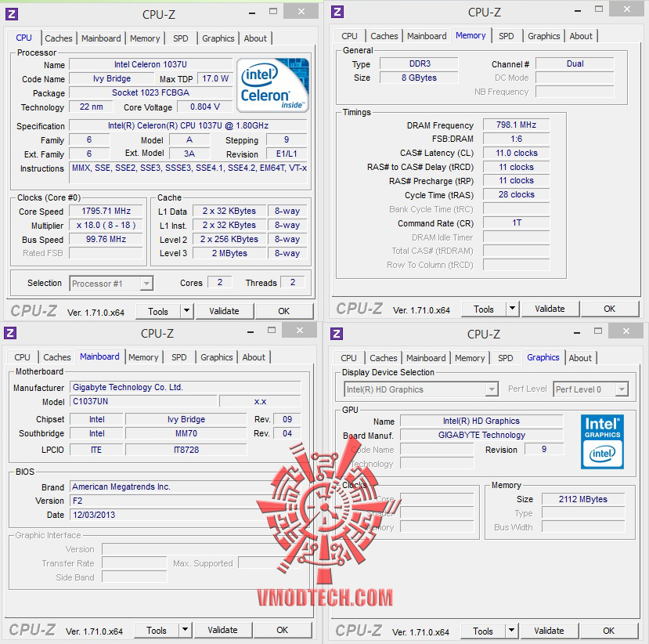Screen dimensions: 649x644
Task: Open Tools dropdown arrow in Graphics window
Action: [x=511, y=631]
